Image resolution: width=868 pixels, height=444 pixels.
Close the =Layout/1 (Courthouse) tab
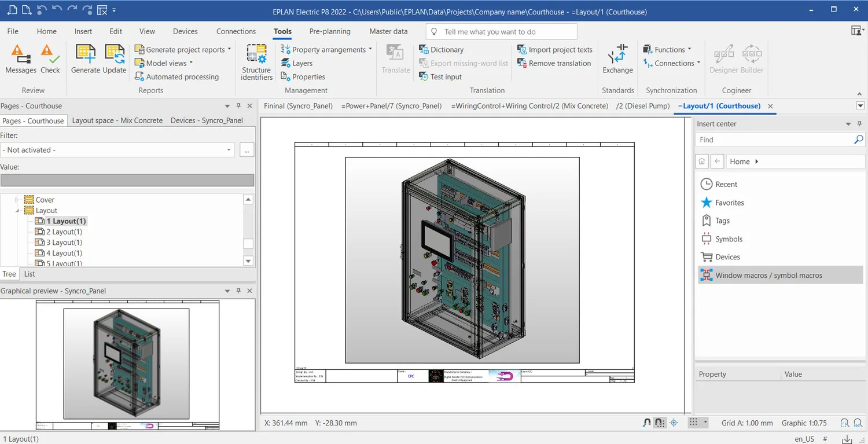pos(770,106)
